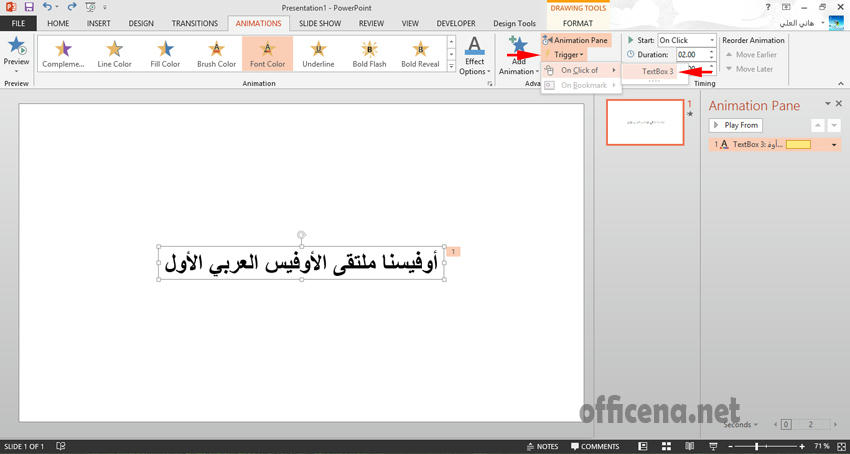Select the Font Color animation effect
The height and width of the screenshot is (454, 850).
(x=267, y=54)
